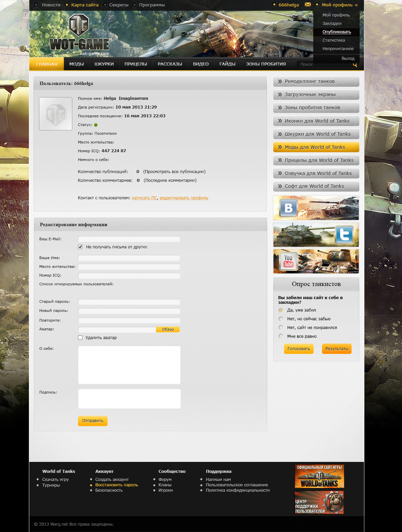The width and height of the screenshot is (402, 532).
Task: Open footer link 'Форум'
Action: coord(165,479)
